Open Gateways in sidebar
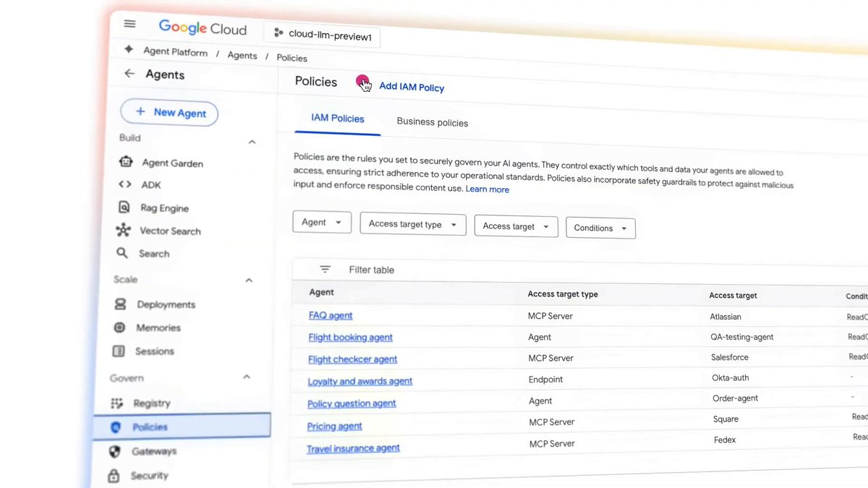868x488 pixels. click(153, 452)
